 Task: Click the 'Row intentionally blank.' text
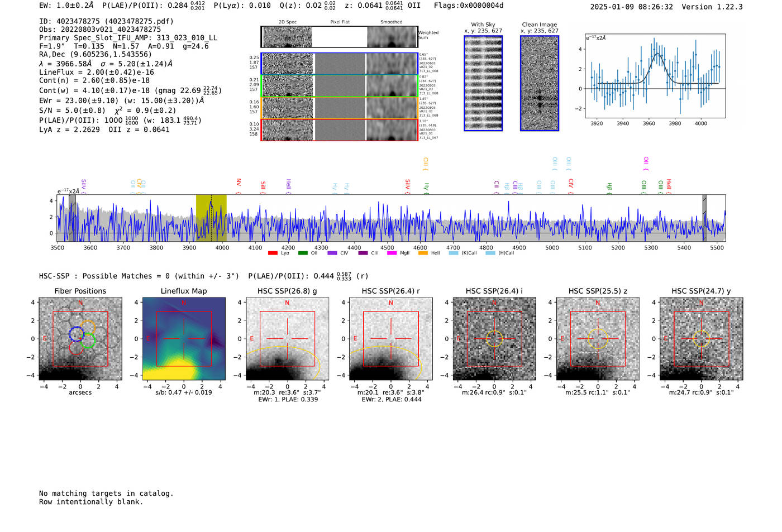click(91, 502)
